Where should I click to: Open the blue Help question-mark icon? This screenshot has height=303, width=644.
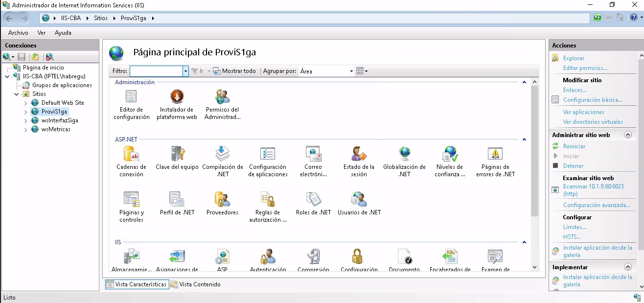pyautogui.click(x=634, y=18)
